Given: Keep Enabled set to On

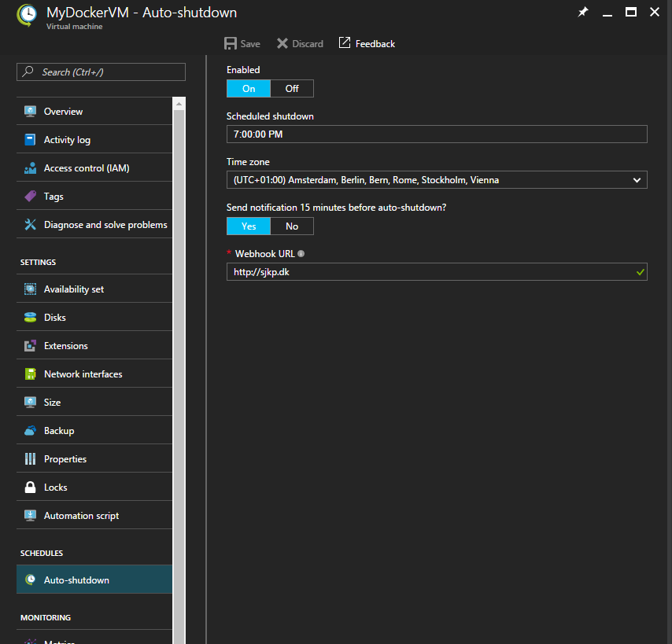Looking at the screenshot, I should (248, 88).
